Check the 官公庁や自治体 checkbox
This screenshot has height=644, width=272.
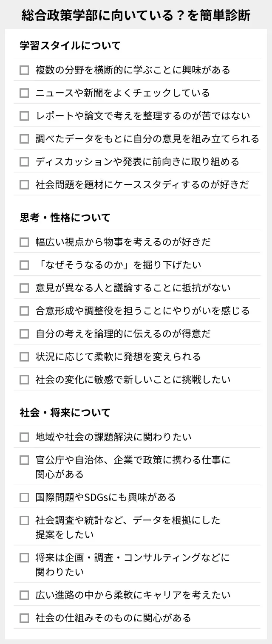pyautogui.click(x=24, y=460)
